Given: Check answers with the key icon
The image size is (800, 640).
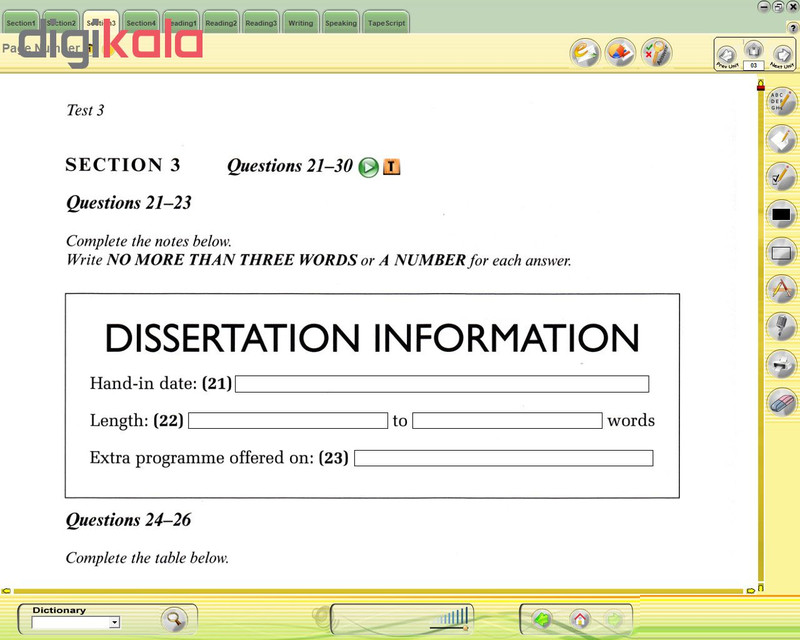Looking at the screenshot, I should pos(656,53).
